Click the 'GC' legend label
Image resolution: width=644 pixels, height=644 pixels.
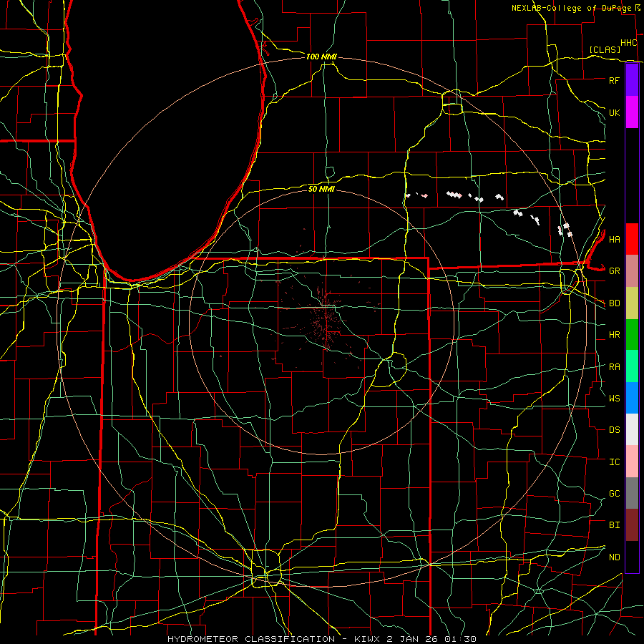(x=614, y=494)
